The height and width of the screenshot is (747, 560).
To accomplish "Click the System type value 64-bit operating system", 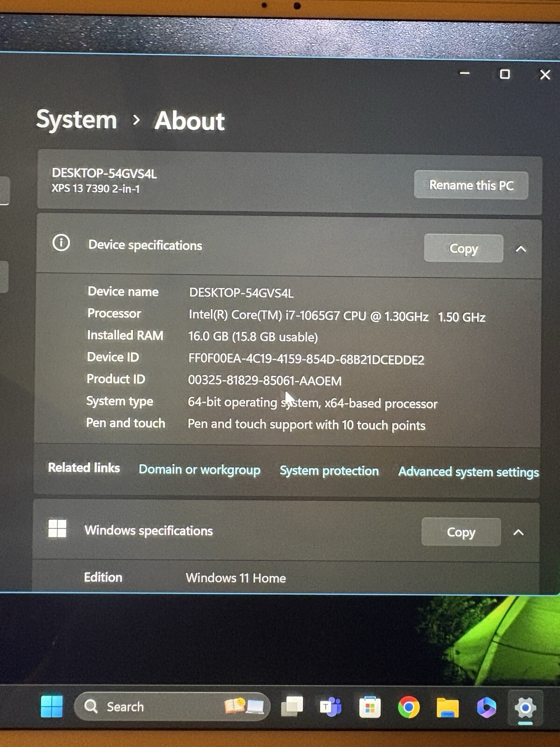I will (313, 402).
